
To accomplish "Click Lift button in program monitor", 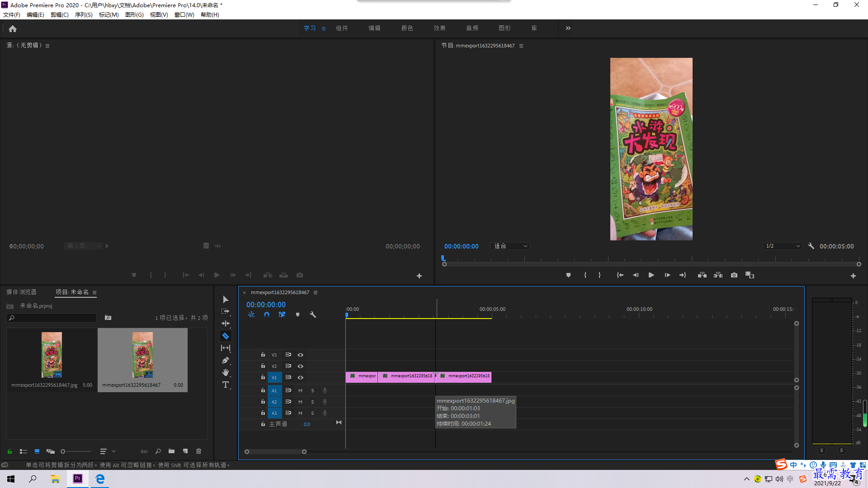I will 702,275.
